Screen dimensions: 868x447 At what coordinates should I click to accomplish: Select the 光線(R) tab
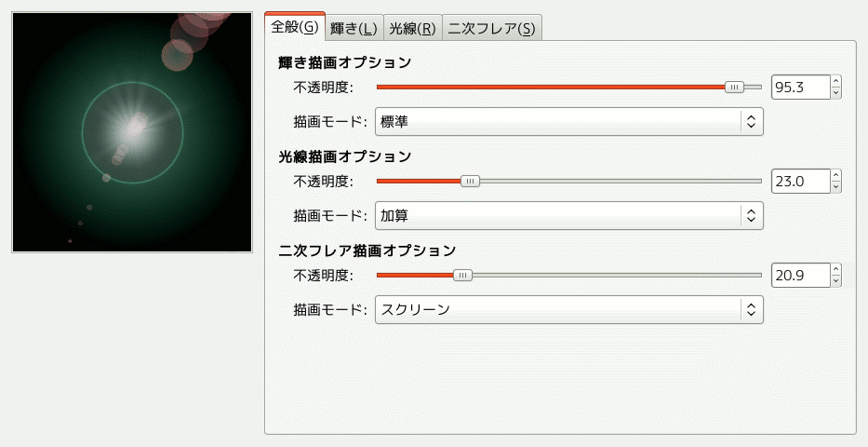pos(412,29)
